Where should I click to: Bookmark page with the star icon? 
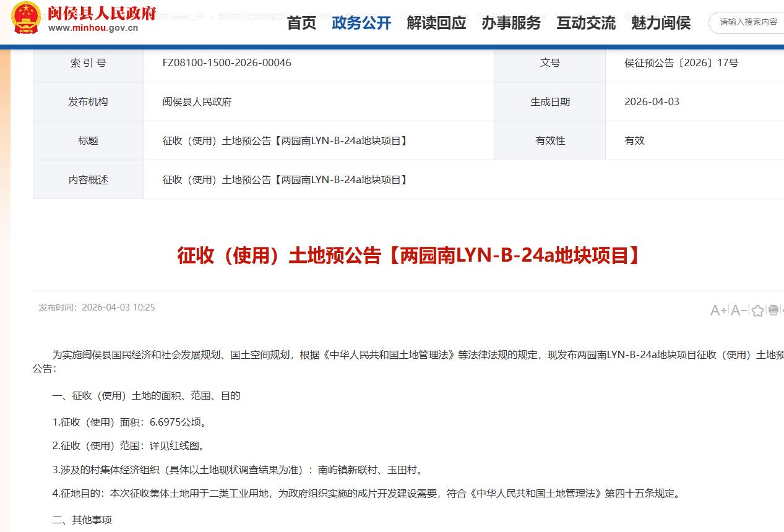[757, 311]
